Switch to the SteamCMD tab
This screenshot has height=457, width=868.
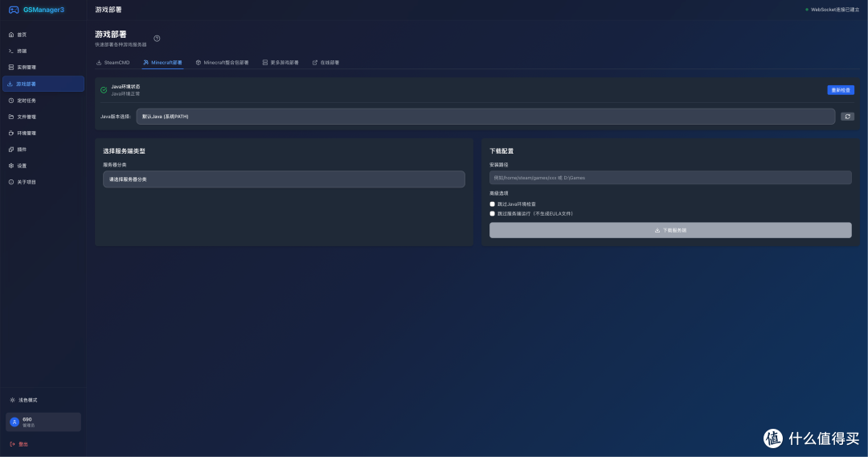coord(113,63)
